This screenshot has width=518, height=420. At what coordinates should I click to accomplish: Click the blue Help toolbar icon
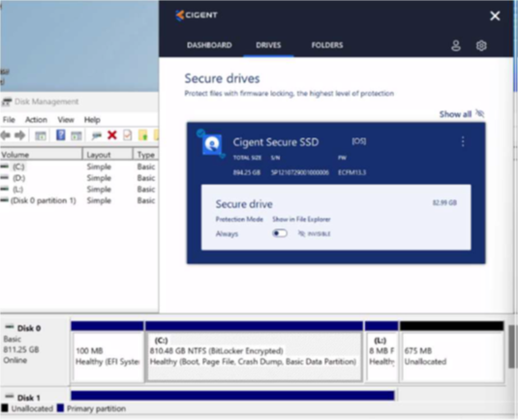60,135
